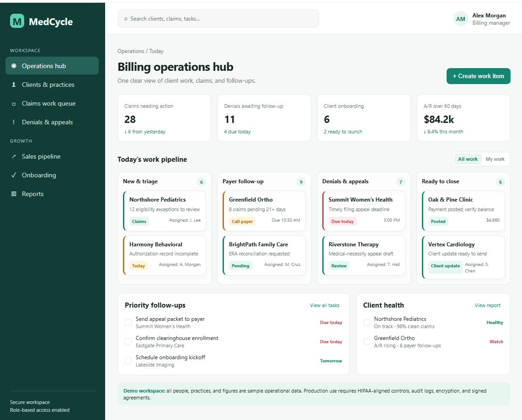Screen dimensions: 522x420
Task: Click the Sales pipeline arrow icon
Action: tap(14, 156)
